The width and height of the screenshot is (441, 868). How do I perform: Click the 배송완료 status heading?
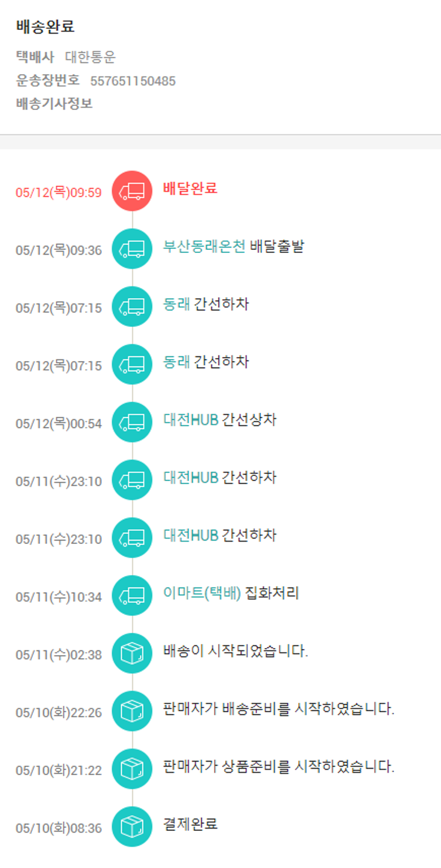click(45, 27)
